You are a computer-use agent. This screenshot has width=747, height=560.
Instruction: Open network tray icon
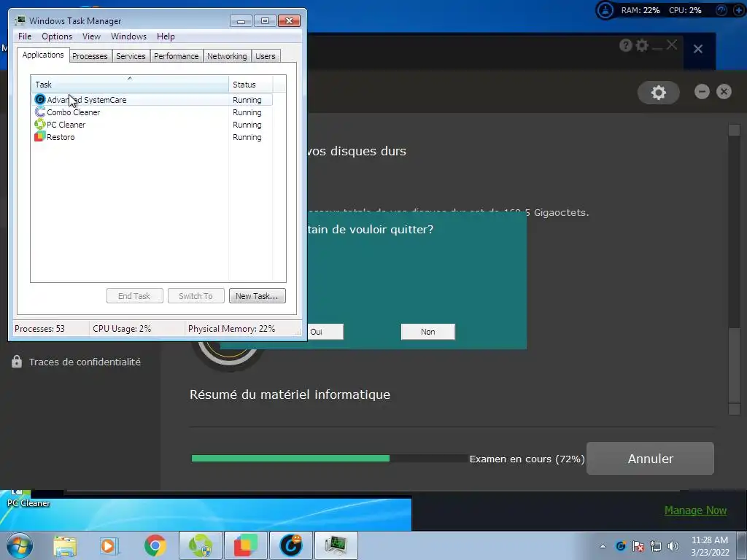click(x=656, y=546)
